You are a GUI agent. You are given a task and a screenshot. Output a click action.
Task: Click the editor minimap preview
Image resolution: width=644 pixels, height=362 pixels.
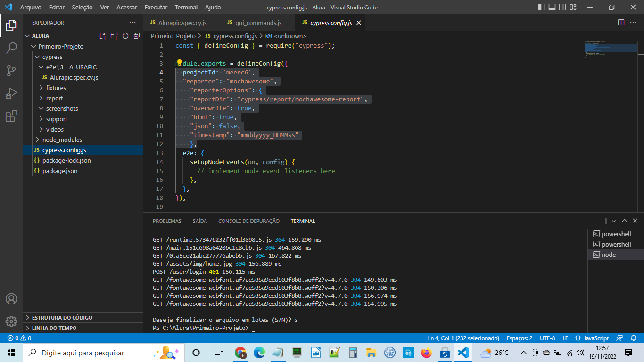[611, 49]
